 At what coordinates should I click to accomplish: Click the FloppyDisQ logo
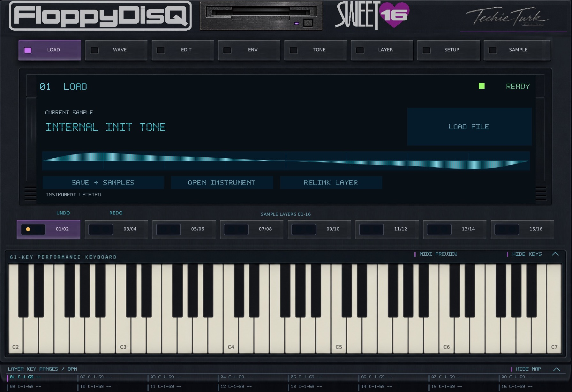(x=101, y=16)
